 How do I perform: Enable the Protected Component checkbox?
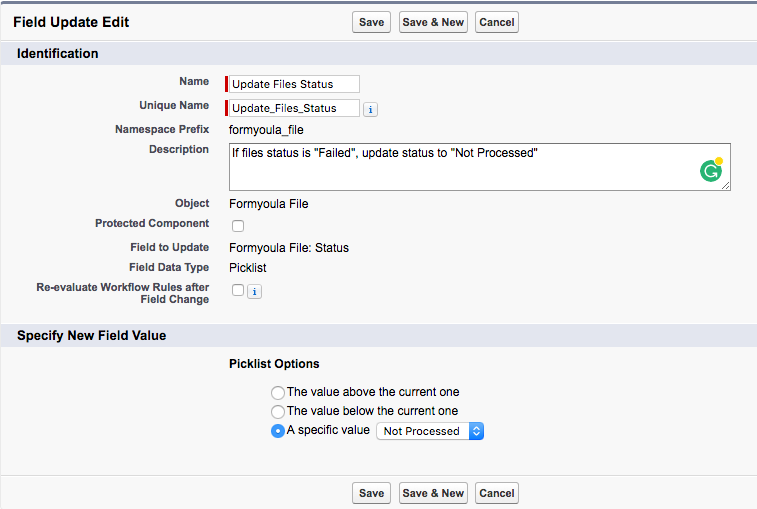point(238,226)
